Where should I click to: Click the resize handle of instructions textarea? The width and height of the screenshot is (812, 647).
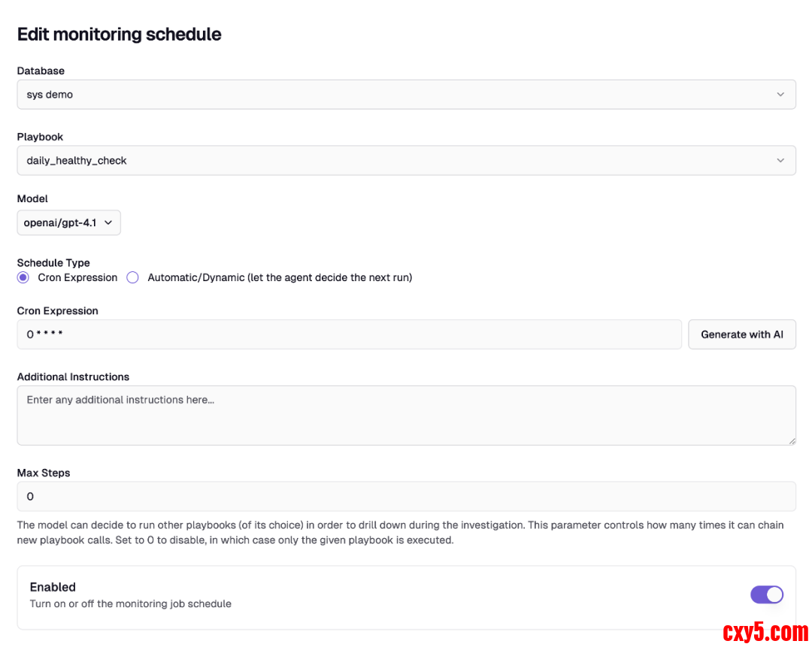pos(791,440)
